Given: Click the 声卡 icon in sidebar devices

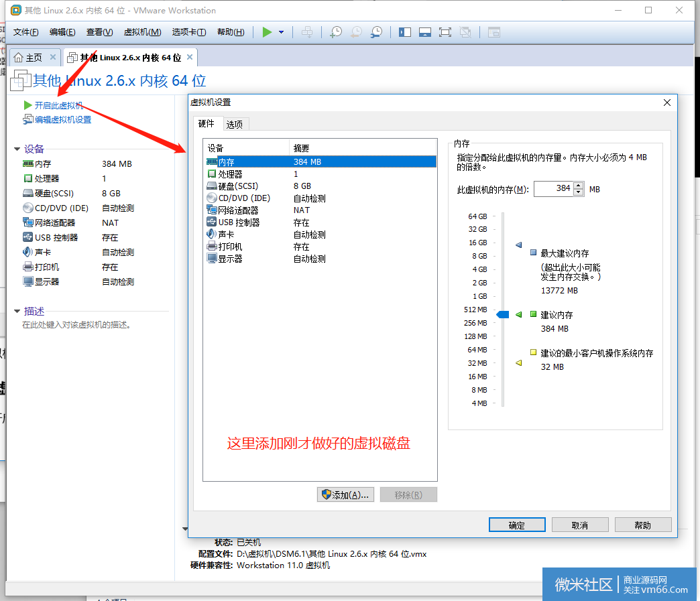Looking at the screenshot, I should (x=27, y=252).
